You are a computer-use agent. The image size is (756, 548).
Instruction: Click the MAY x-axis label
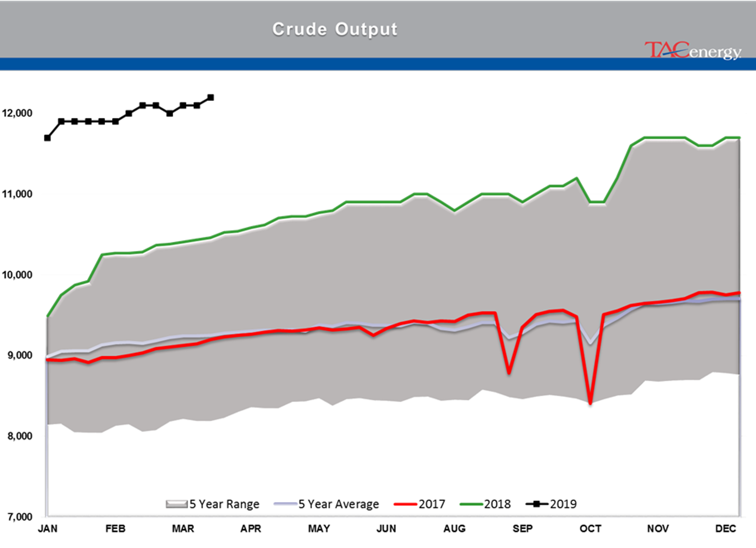[x=319, y=529]
